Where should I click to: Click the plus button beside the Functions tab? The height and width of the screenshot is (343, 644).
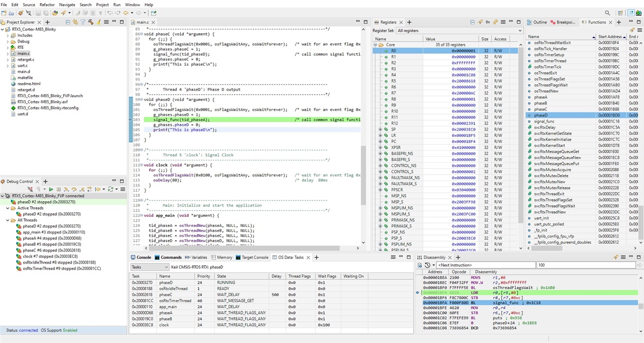coord(619,22)
